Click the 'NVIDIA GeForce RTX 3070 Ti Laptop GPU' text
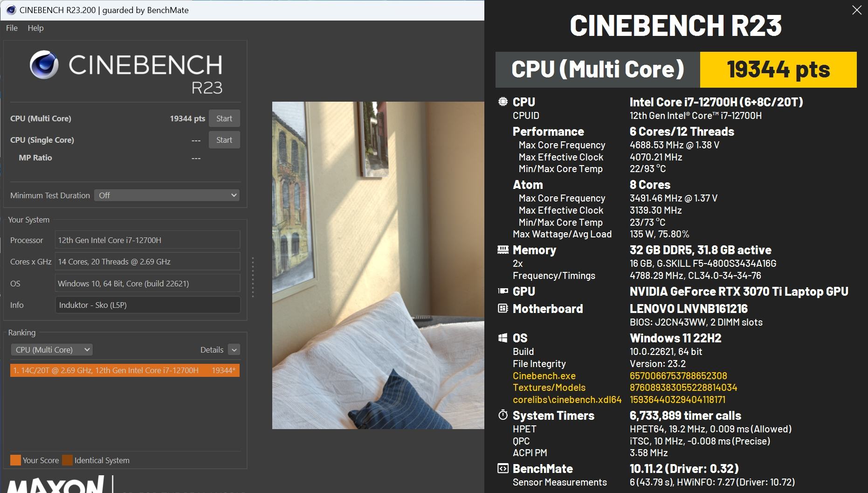 739,292
